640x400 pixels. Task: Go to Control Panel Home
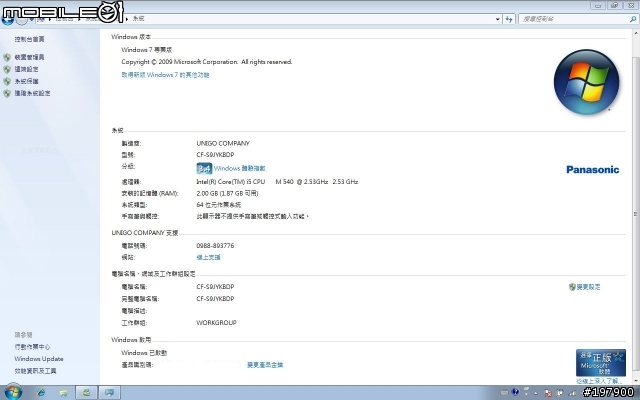pyautogui.click(x=29, y=39)
